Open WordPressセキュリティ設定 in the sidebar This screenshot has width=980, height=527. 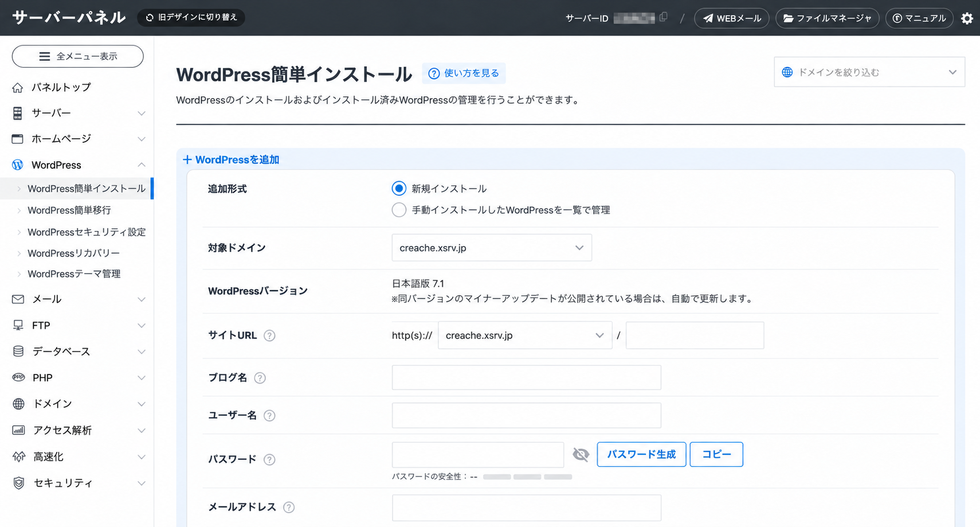[87, 232]
